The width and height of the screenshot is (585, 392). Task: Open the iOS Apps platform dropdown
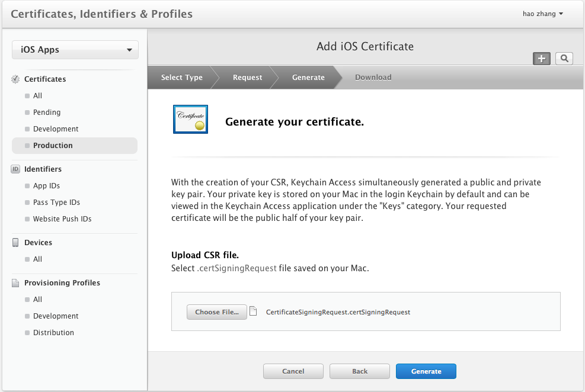75,50
